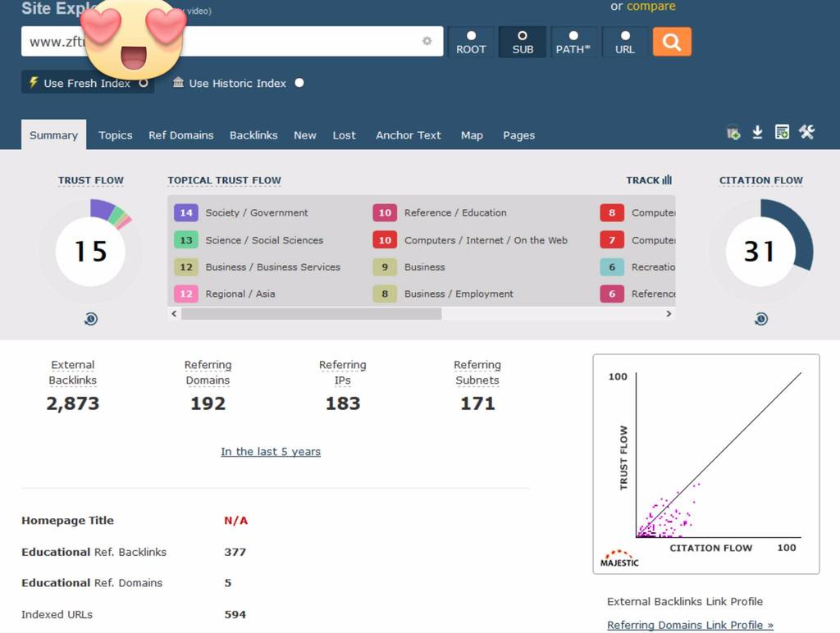Switch to the Lost tab
Image resolution: width=840 pixels, height=633 pixels.
click(x=344, y=135)
